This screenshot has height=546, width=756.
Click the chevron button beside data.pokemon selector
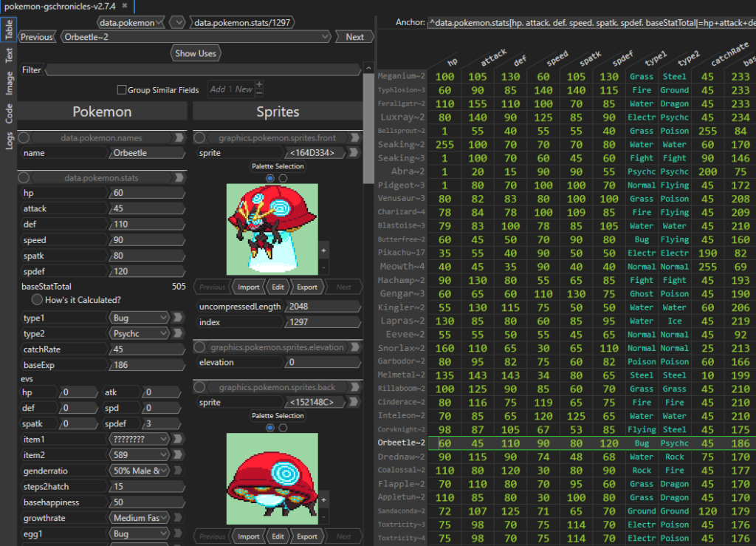tap(178, 22)
